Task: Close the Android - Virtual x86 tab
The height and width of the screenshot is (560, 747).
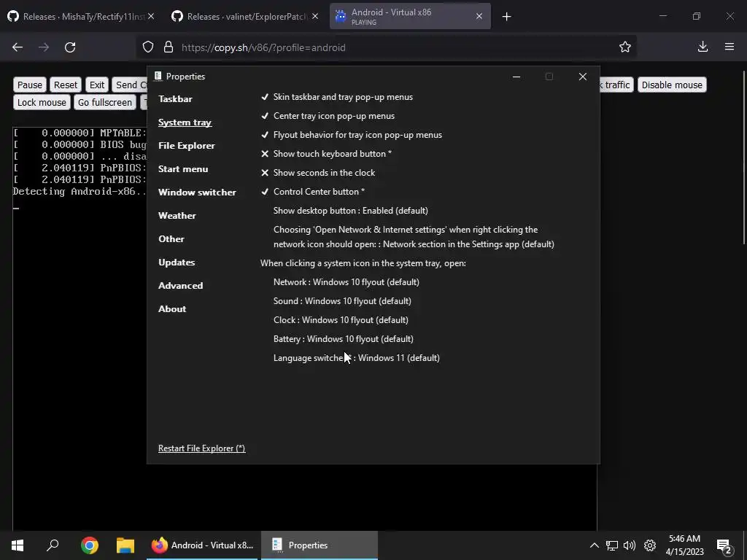Action: click(479, 16)
